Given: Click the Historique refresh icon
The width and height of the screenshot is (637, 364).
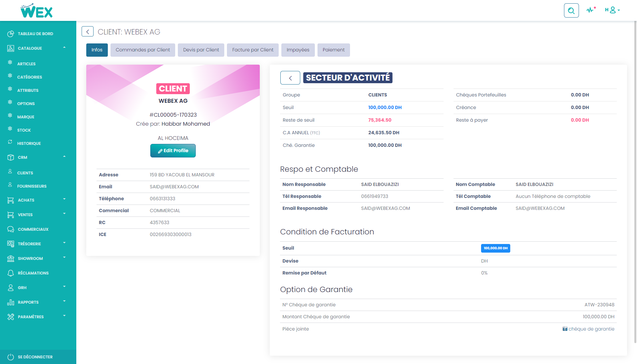Looking at the screenshot, I should coord(10,142).
